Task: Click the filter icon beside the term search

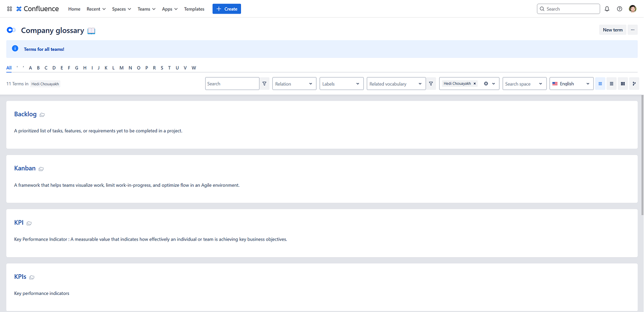Action: [265, 84]
